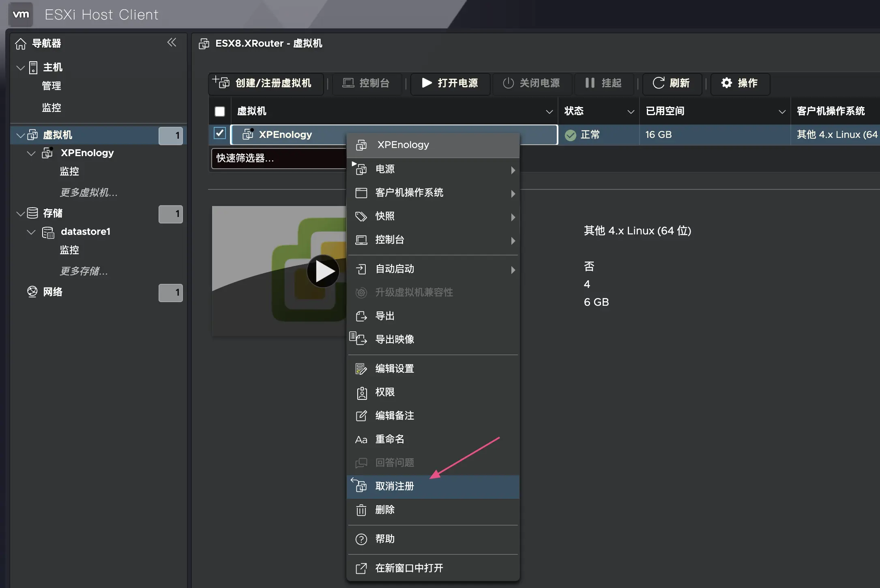Click the Aa rename icon
This screenshot has width=880, height=588.
tap(361, 440)
